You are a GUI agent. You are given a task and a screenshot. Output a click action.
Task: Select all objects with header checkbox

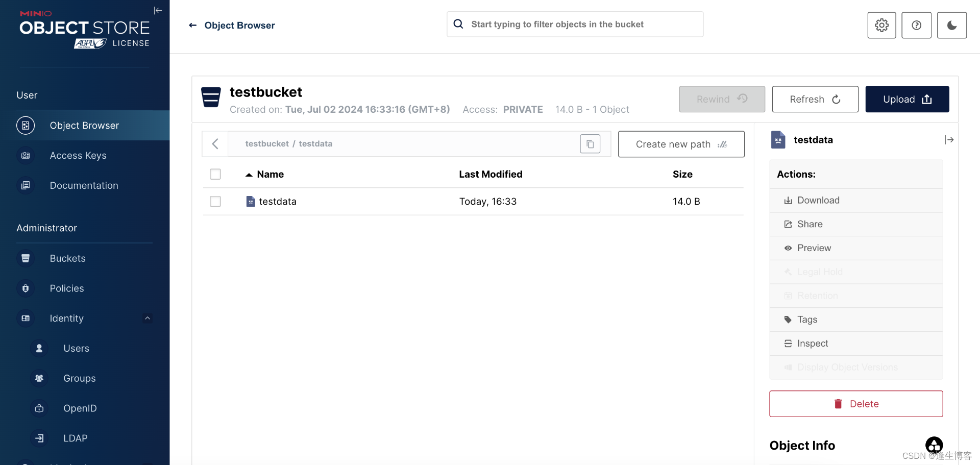(x=215, y=174)
